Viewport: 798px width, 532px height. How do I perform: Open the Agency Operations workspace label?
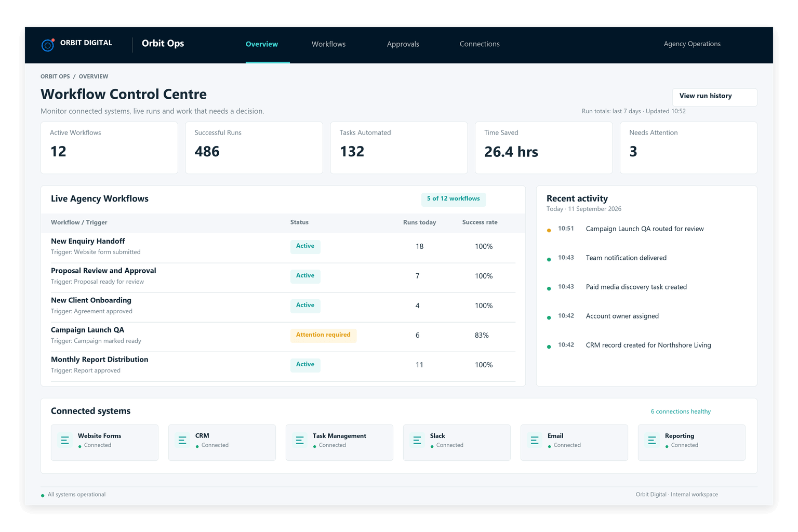click(692, 44)
